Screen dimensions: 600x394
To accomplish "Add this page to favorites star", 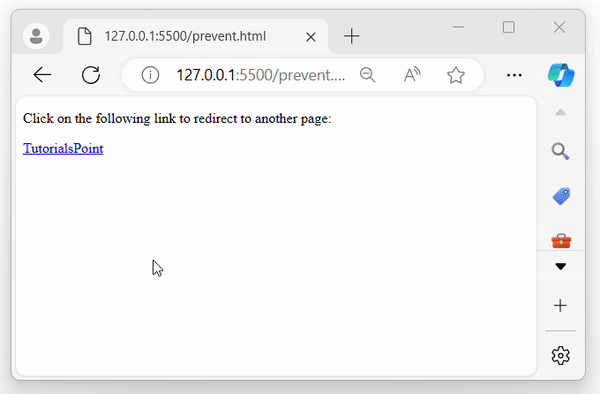I will point(456,75).
